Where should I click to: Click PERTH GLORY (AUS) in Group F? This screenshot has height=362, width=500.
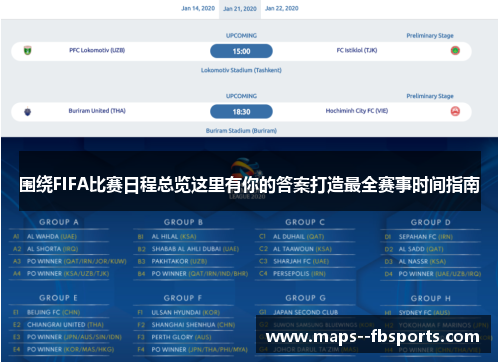pos(182,337)
